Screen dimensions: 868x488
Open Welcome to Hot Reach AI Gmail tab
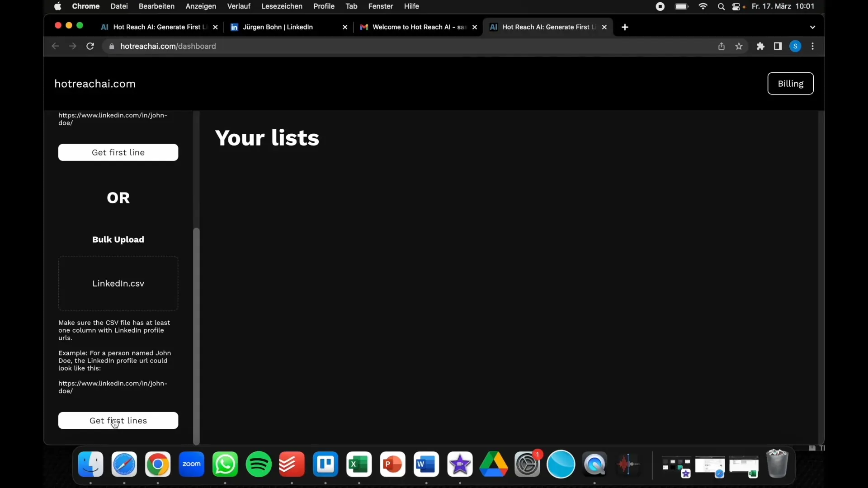418,27
